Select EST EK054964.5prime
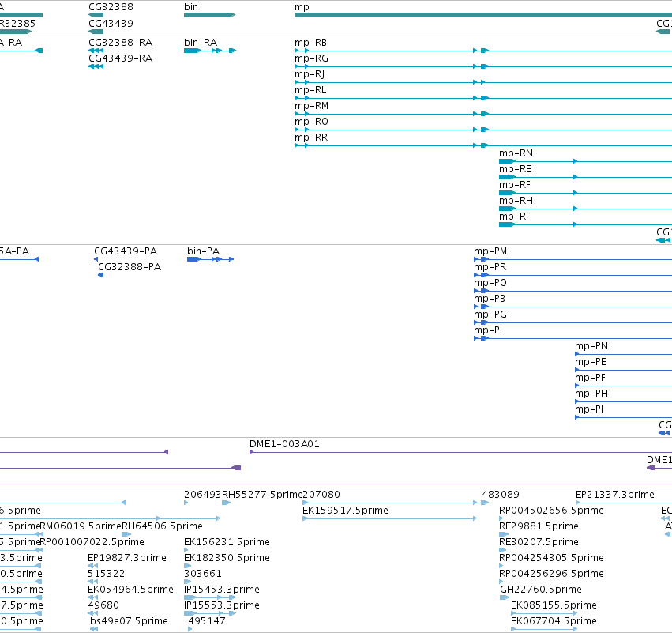This screenshot has height=633, width=672. click(x=130, y=590)
